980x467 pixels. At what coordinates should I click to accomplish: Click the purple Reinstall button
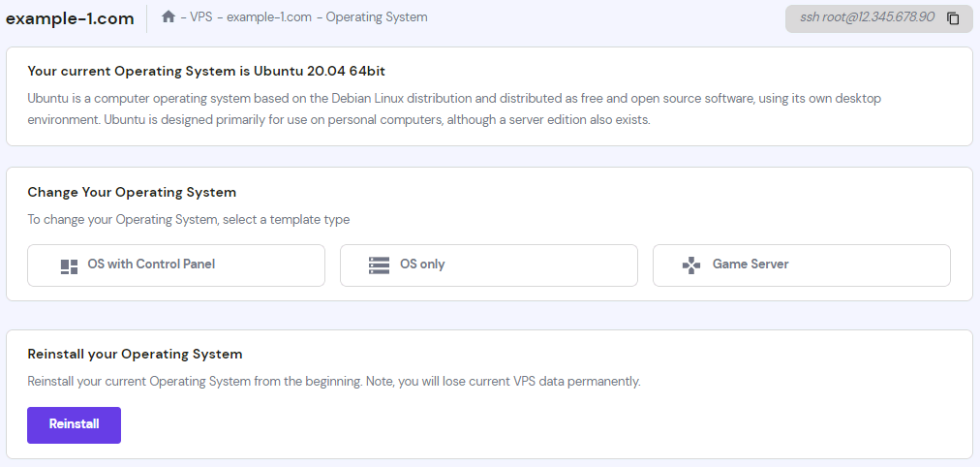tap(74, 425)
